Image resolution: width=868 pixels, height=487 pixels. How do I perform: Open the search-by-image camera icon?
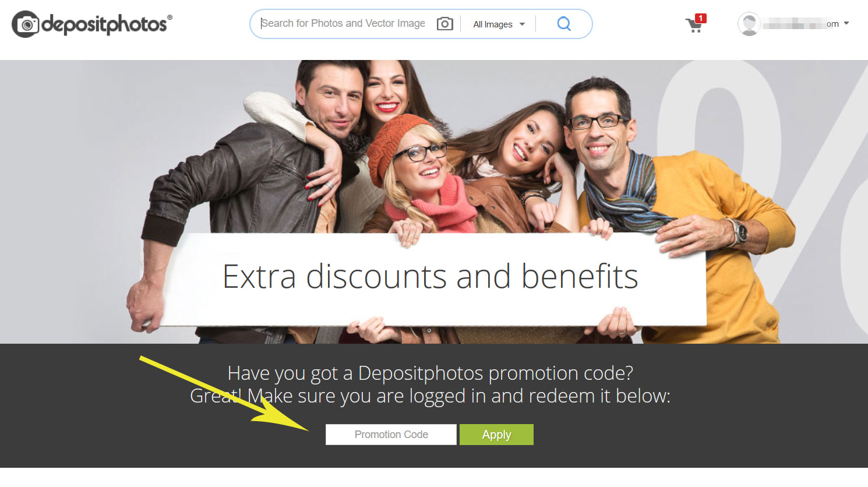click(x=445, y=24)
